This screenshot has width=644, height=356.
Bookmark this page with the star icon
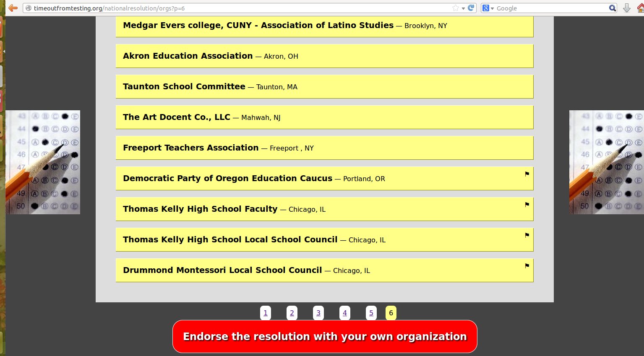tap(456, 8)
